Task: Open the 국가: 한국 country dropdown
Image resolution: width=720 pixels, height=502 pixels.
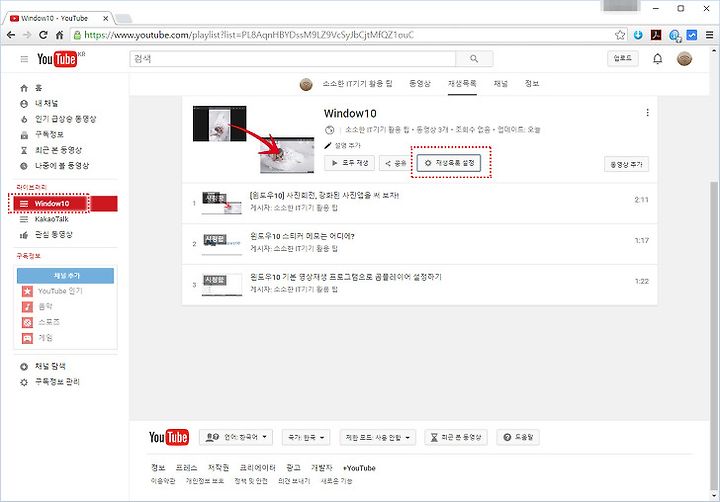Action: (306, 437)
